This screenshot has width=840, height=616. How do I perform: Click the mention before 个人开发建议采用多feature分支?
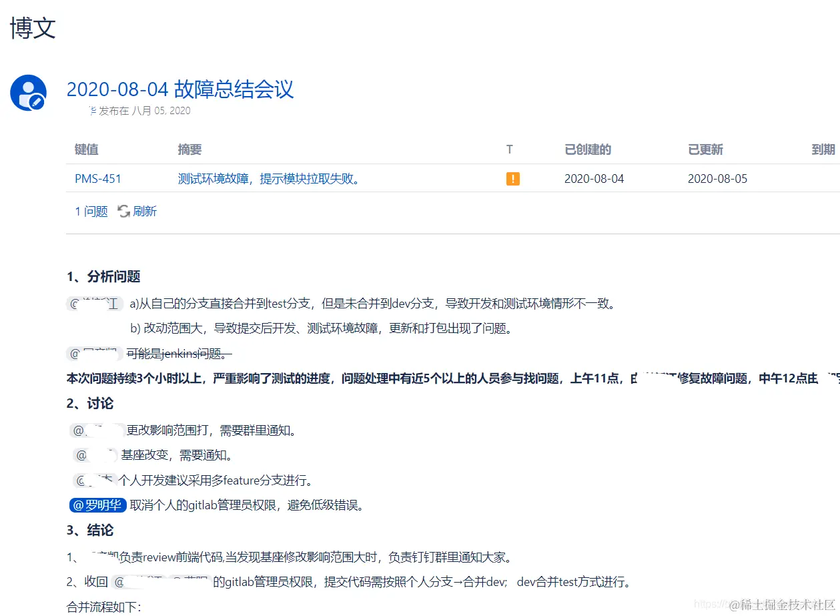(94, 481)
